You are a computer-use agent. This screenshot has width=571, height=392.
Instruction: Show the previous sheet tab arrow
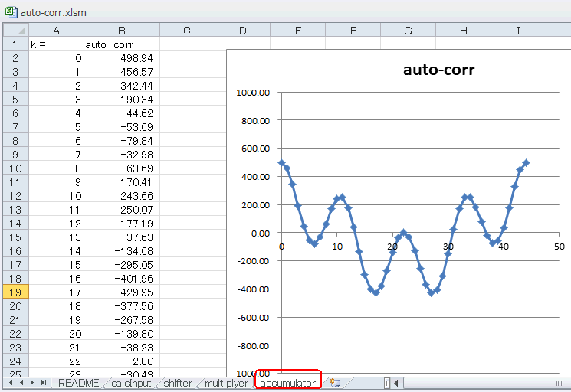pos(21,383)
